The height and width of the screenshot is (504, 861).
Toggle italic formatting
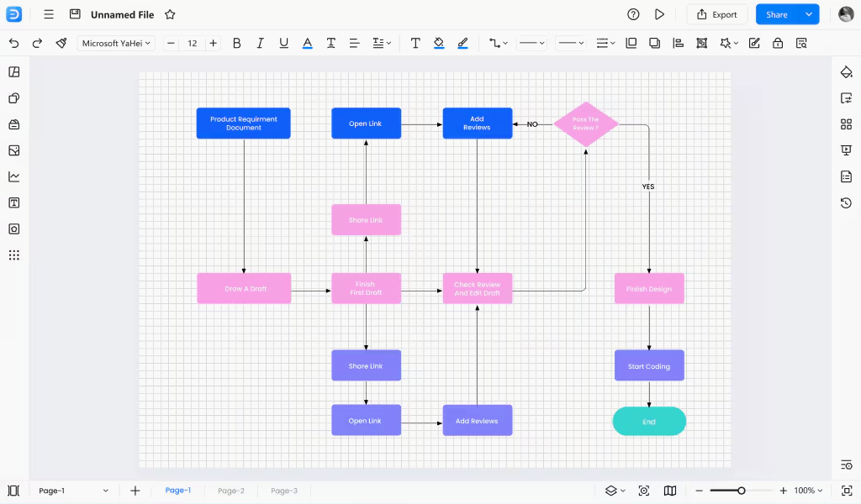tap(261, 44)
